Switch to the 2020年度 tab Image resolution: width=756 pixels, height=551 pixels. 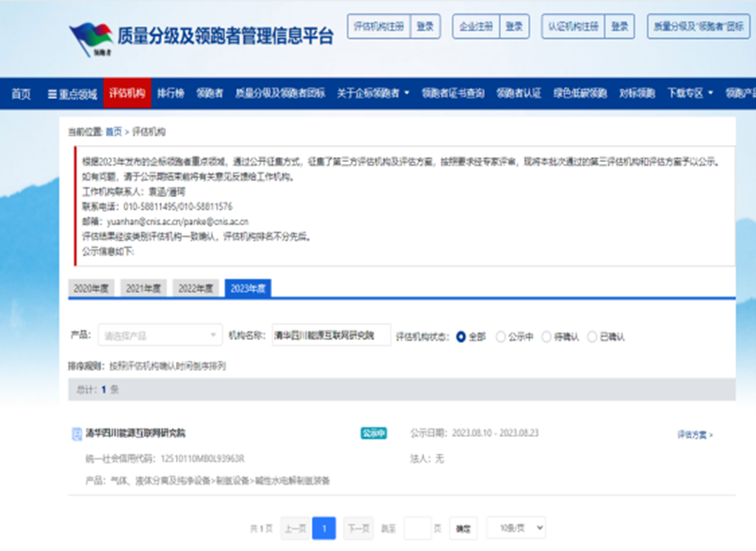[x=91, y=288]
